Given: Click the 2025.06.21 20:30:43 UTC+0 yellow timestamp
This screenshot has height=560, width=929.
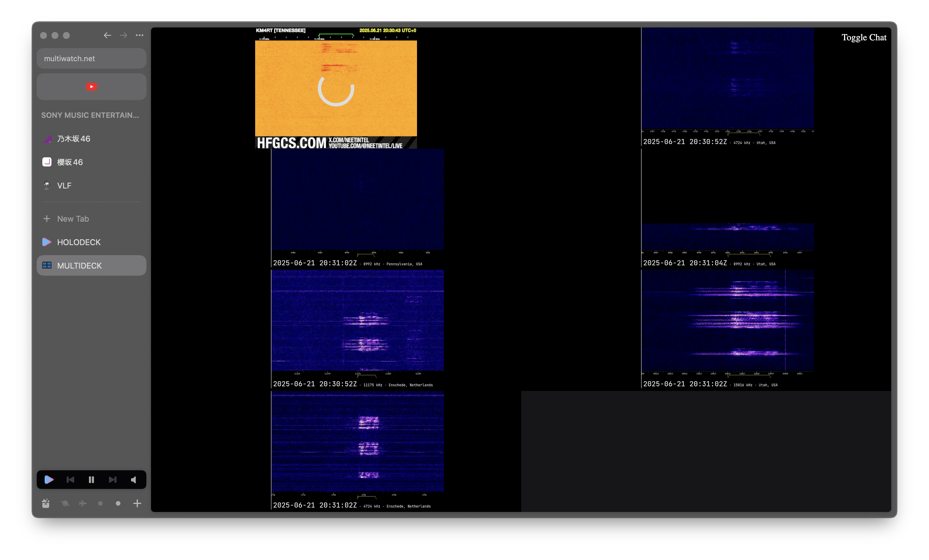Looking at the screenshot, I should coord(388,31).
